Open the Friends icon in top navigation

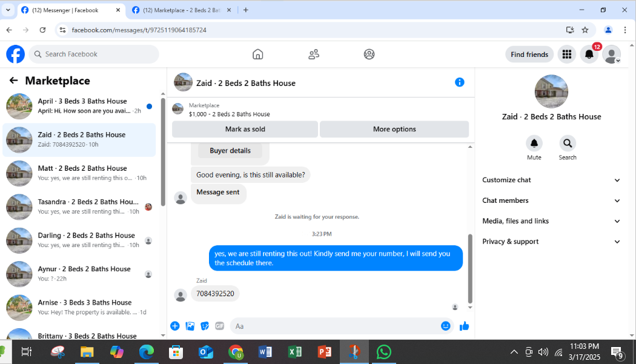[x=314, y=55]
